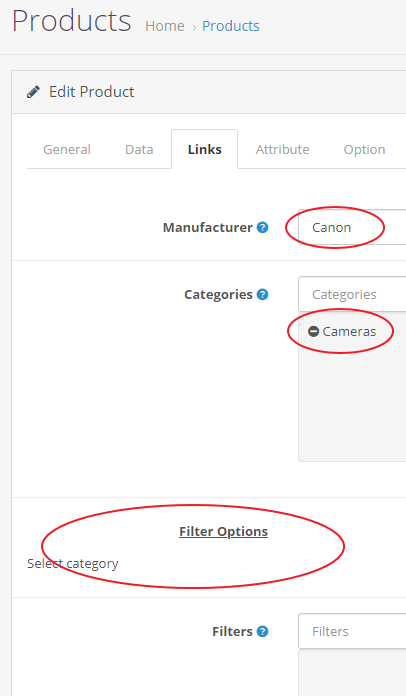Image resolution: width=406 pixels, height=696 pixels.
Task: Open the Option tab
Action: [x=364, y=150]
